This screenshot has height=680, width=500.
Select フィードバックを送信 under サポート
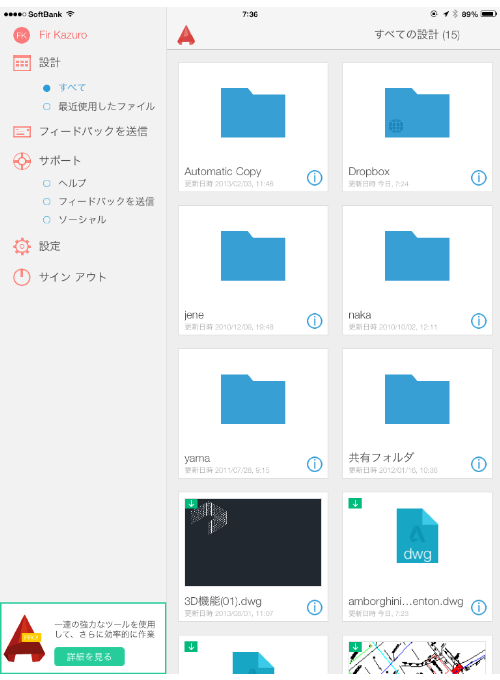(106, 202)
